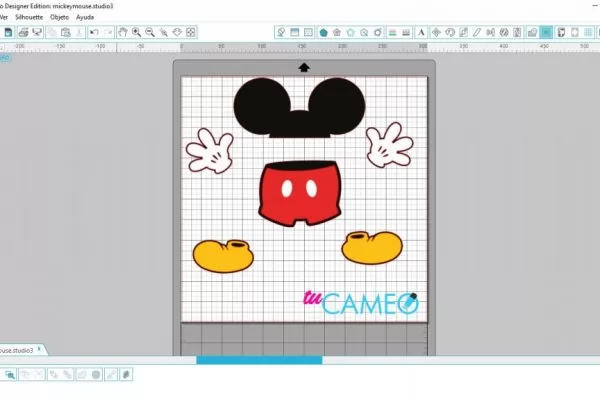Click the dark leaf icon in bottom toolbar
Viewport: 600px width, 400px height.
(126, 374)
